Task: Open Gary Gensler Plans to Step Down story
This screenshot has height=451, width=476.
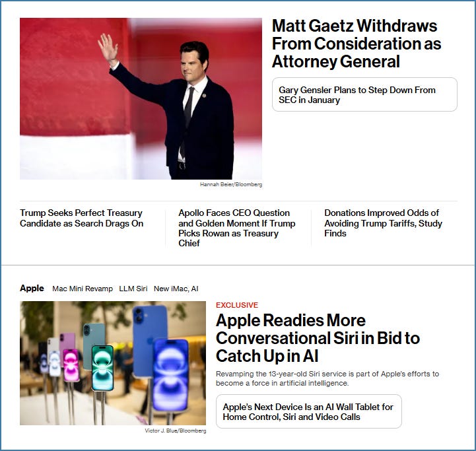Action: click(x=364, y=94)
